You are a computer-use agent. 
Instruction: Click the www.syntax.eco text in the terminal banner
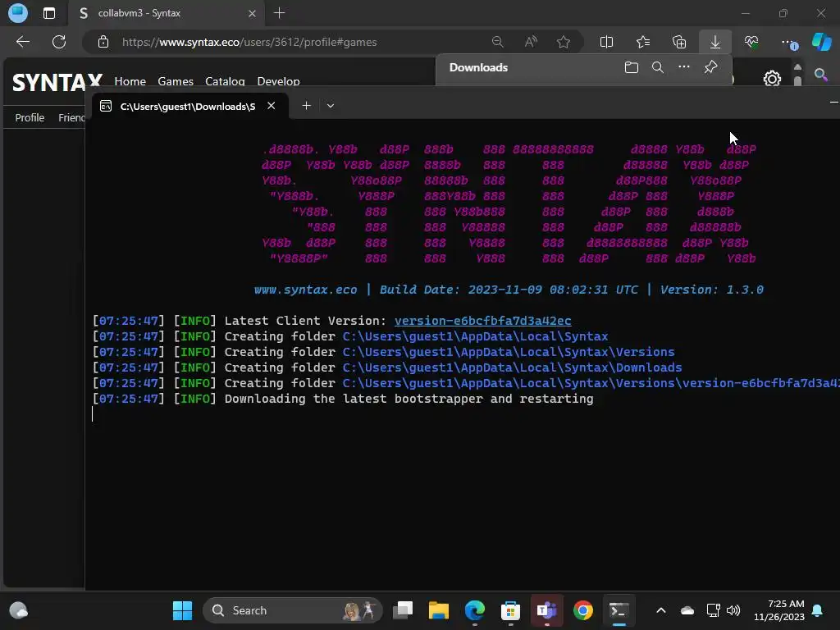click(305, 290)
